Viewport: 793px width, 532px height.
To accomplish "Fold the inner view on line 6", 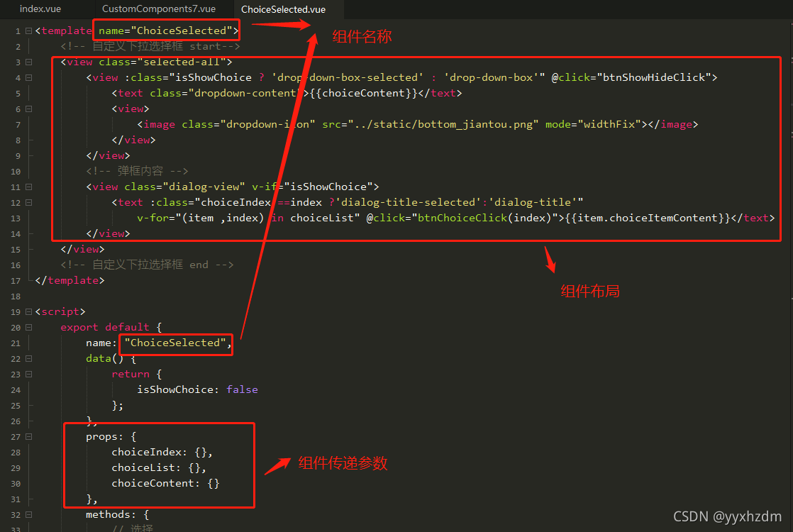I will click(x=29, y=109).
